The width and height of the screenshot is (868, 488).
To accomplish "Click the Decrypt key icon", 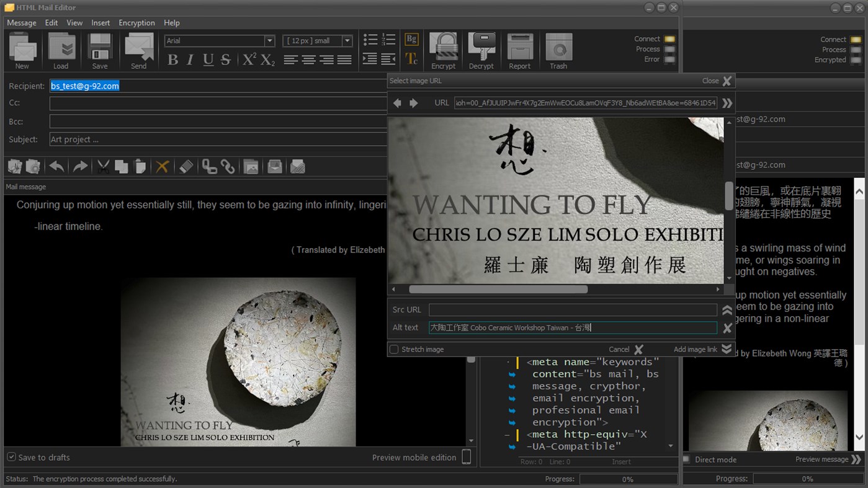I will (481, 47).
